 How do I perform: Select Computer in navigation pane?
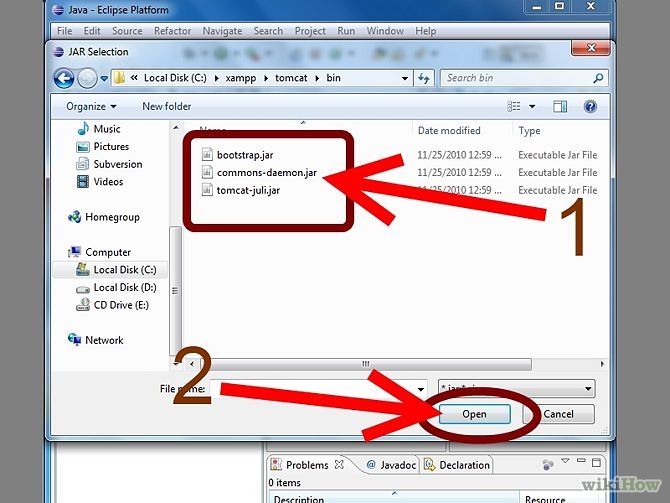108,252
